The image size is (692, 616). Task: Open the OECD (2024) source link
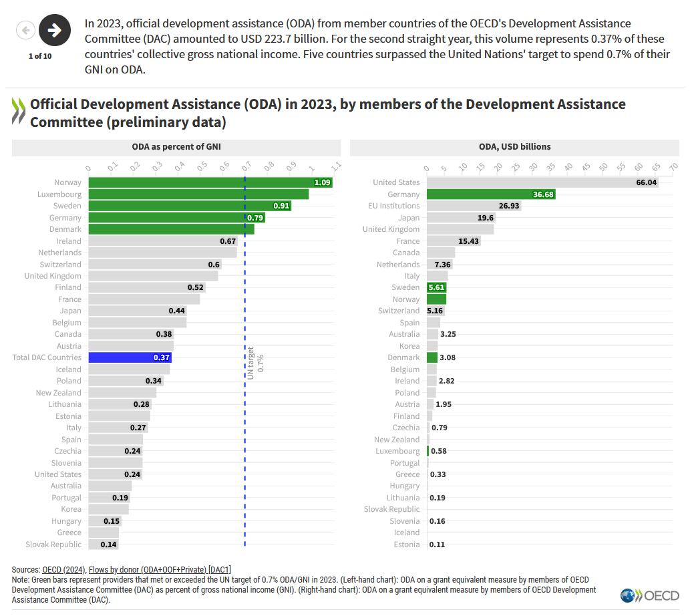pos(63,570)
